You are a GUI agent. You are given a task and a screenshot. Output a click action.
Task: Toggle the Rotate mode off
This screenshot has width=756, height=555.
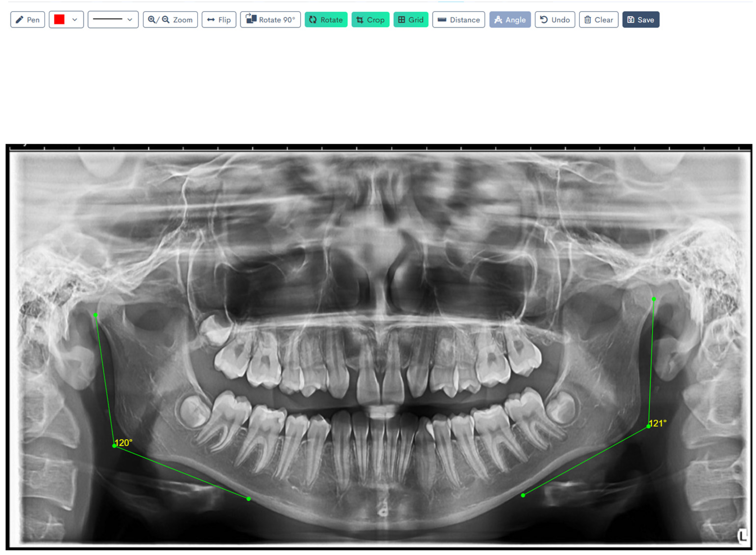pos(326,20)
